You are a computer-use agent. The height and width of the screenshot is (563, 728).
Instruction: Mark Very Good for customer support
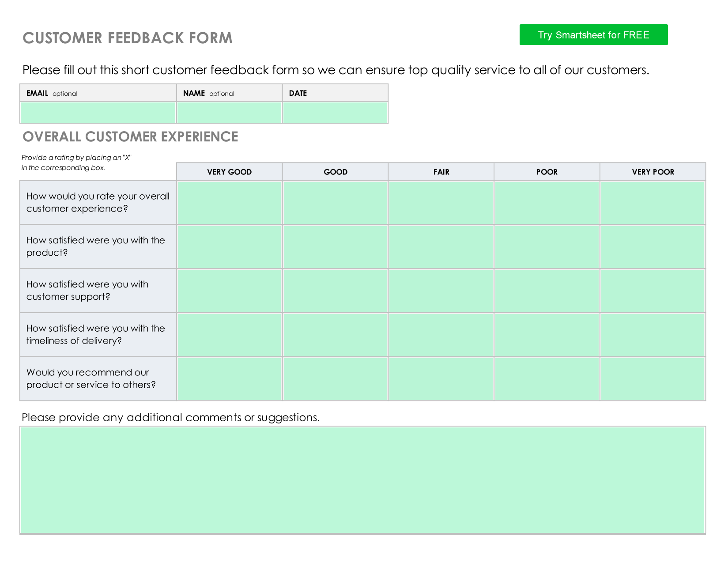[229, 291]
